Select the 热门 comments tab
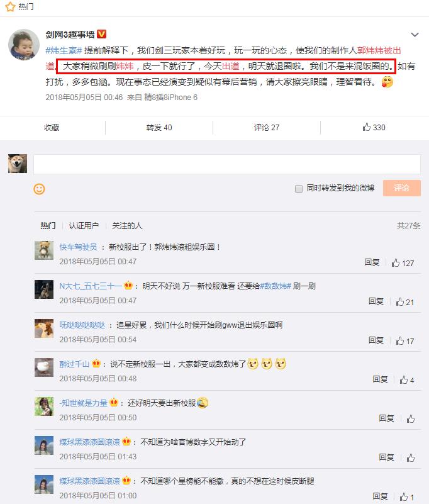 48,226
